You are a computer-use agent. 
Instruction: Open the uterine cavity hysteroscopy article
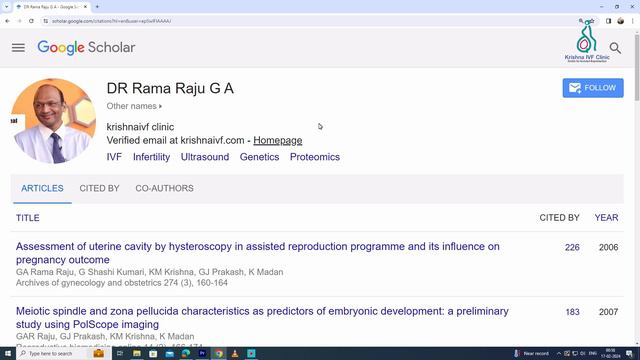click(x=258, y=253)
